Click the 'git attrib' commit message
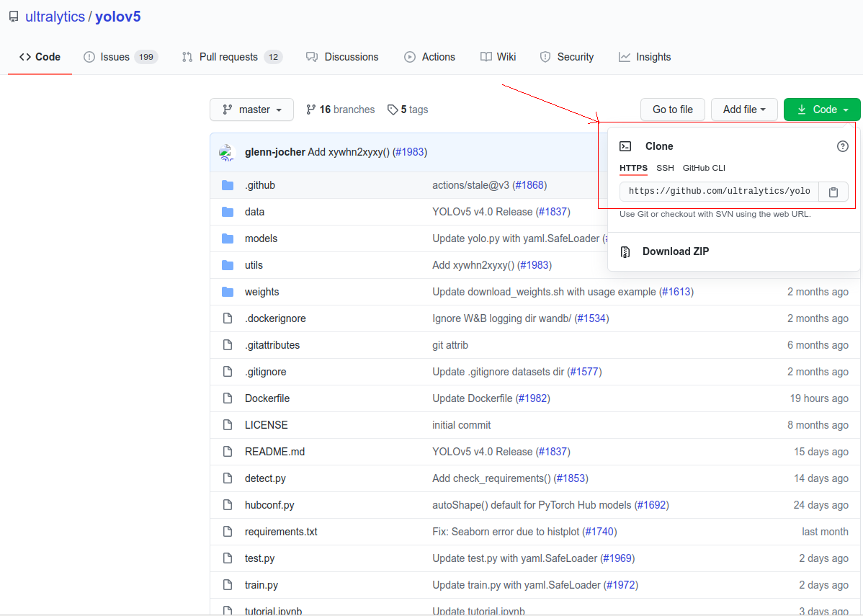Image resolution: width=863 pixels, height=616 pixels. point(450,345)
